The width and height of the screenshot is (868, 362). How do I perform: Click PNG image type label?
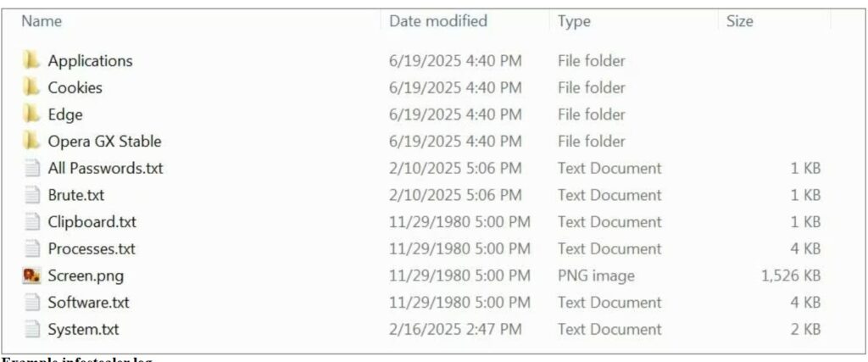tap(596, 276)
